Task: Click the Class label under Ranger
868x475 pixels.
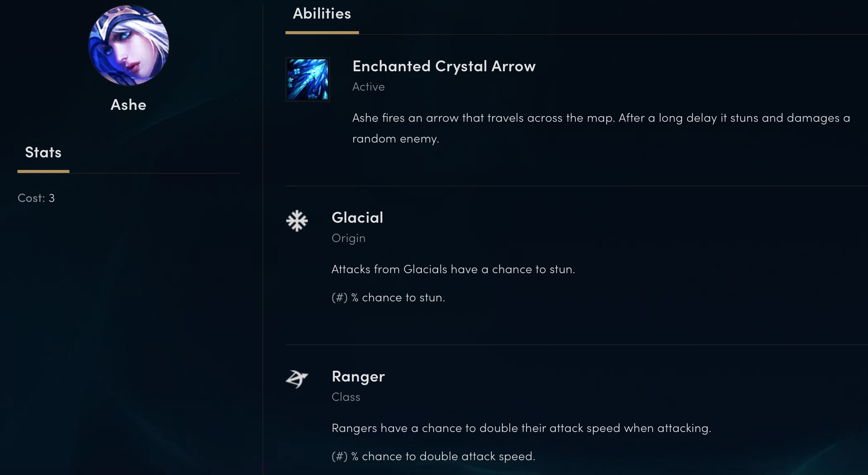Action: point(346,397)
